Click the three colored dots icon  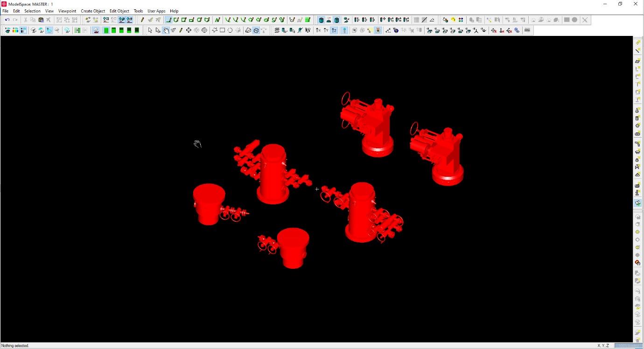pyautogui.click(x=461, y=20)
